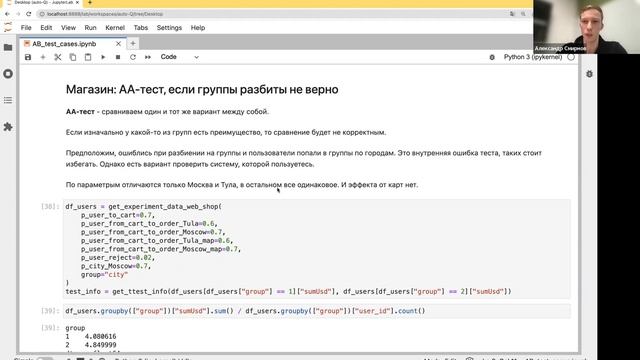Screen dimensions: 640x360
Task: Open the File menu
Action: (26, 28)
